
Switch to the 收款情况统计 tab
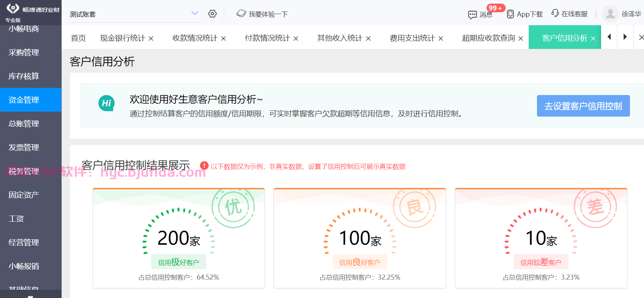point(195,38)
